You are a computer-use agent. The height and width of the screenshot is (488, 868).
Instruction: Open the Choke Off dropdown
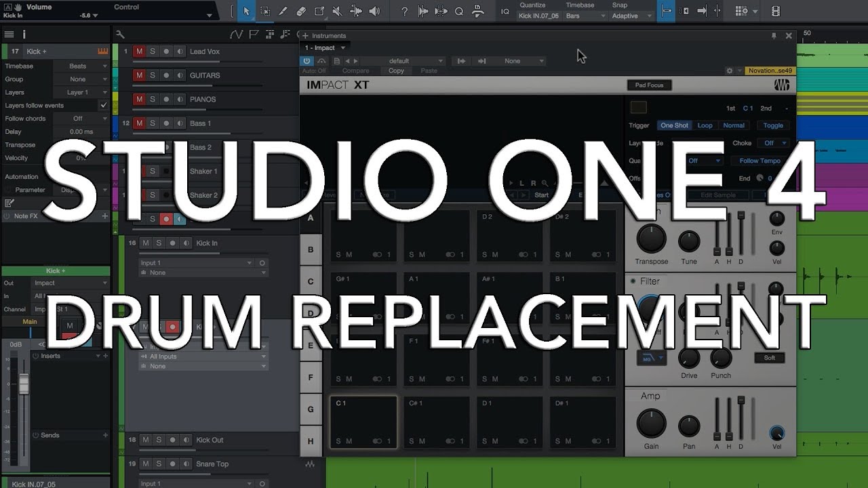click(774, 143)
